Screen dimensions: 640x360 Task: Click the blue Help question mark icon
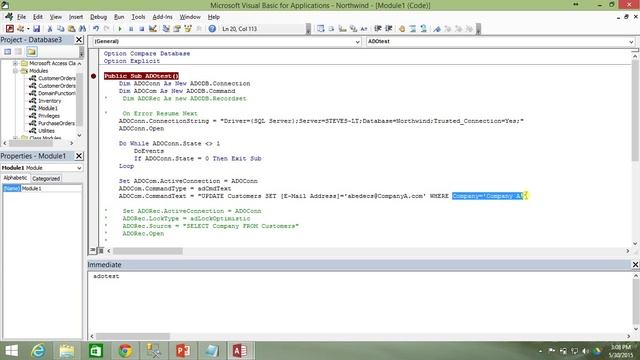[x=212, y=29]
